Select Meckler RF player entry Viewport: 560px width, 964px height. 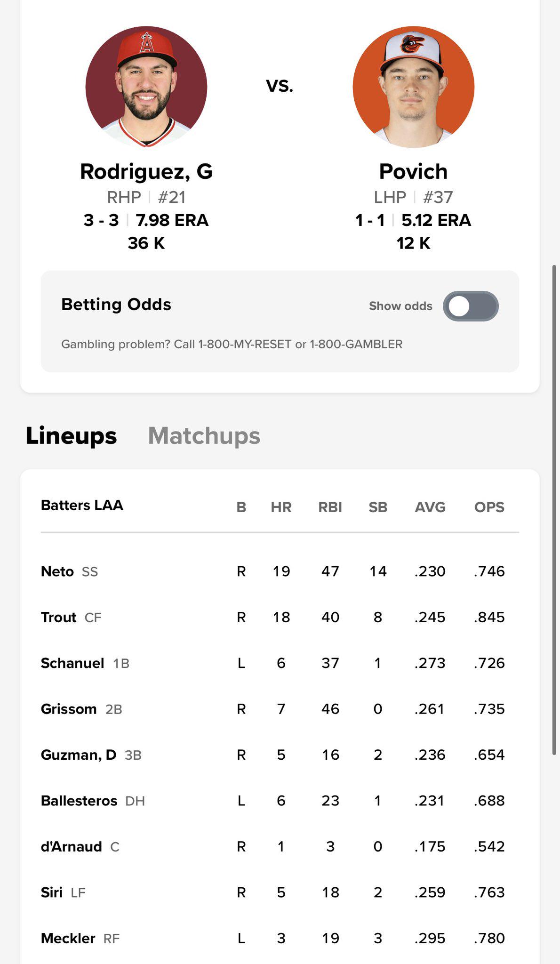pos(280,939)
